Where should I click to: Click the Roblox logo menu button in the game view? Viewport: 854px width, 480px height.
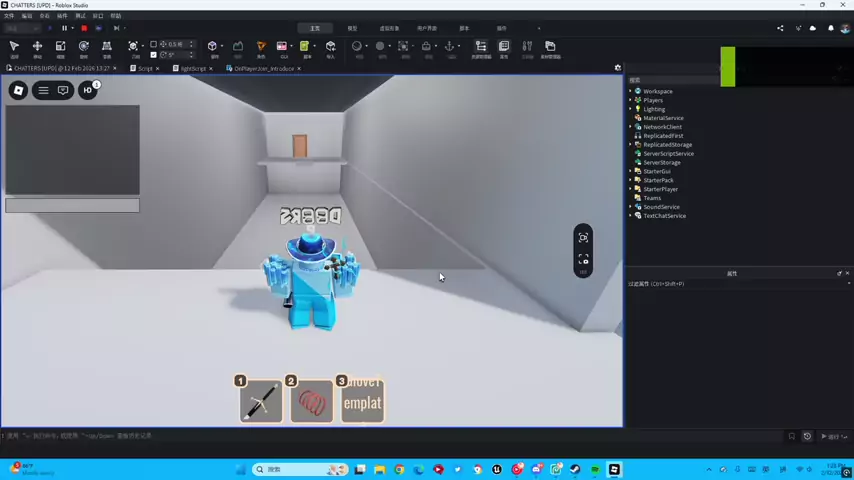pyautogui.click(x=18, y=91)
